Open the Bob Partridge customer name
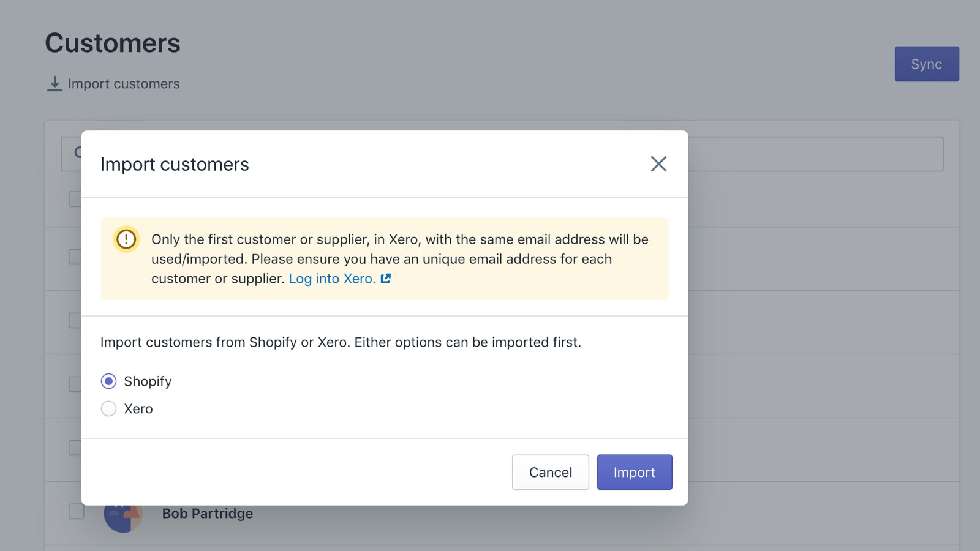980x551 pixels. point(207,514)
